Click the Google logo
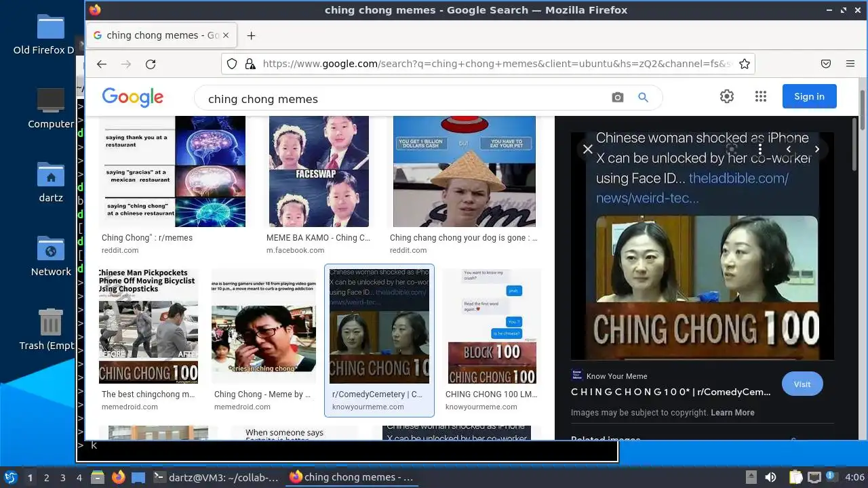The width and height of the screenshot is (868, 488). point(133,98)
